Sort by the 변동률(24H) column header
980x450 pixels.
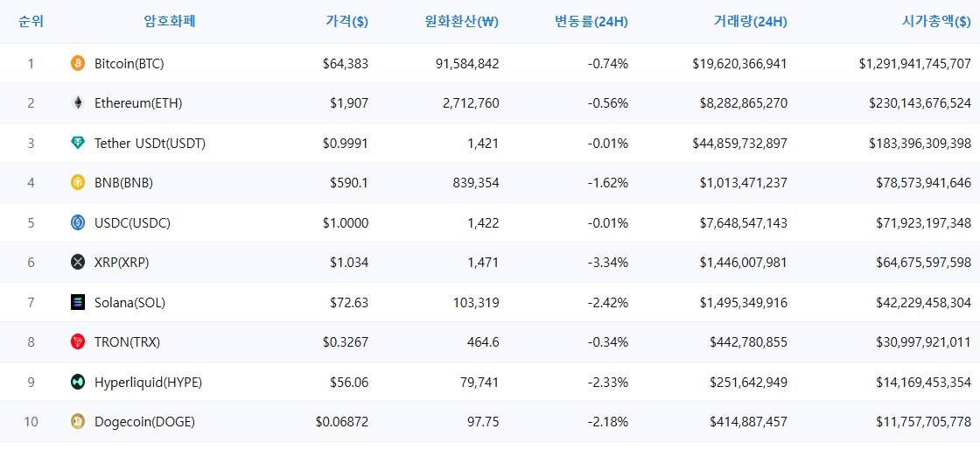point(591,22)
